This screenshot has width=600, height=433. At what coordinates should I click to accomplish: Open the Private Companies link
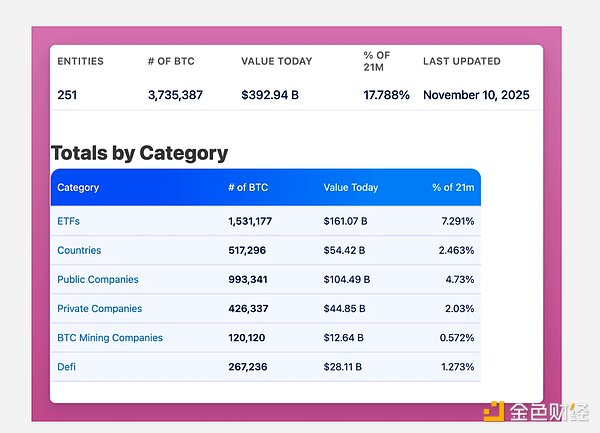coord(100,308)
